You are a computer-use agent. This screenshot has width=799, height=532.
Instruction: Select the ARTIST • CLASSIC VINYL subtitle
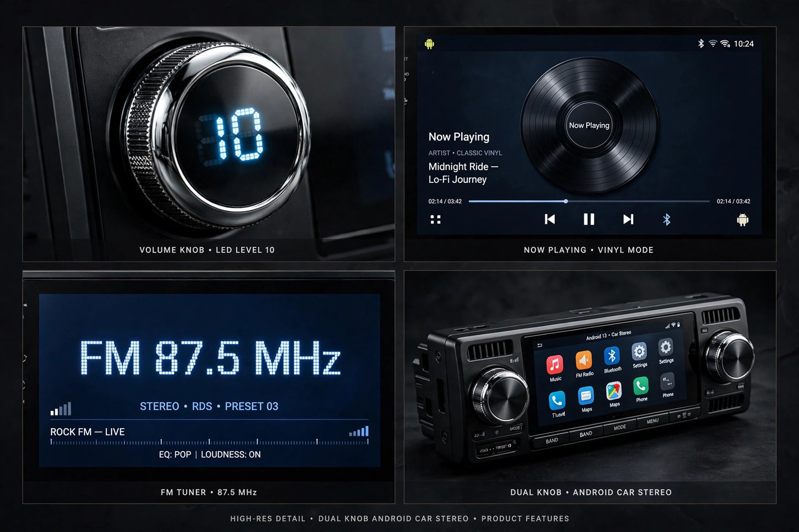click(x=465, y=153)
